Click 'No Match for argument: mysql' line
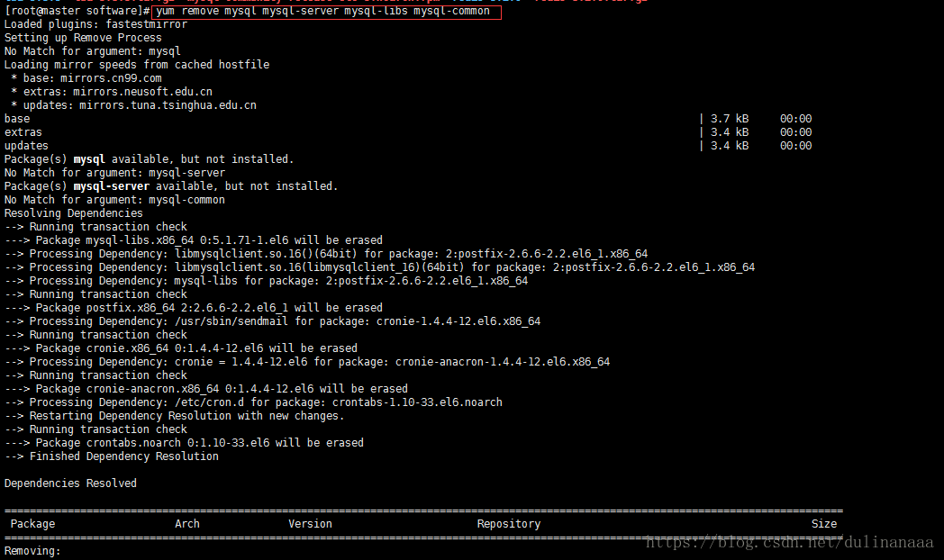 pyautogui.click(x=93, y=51)
